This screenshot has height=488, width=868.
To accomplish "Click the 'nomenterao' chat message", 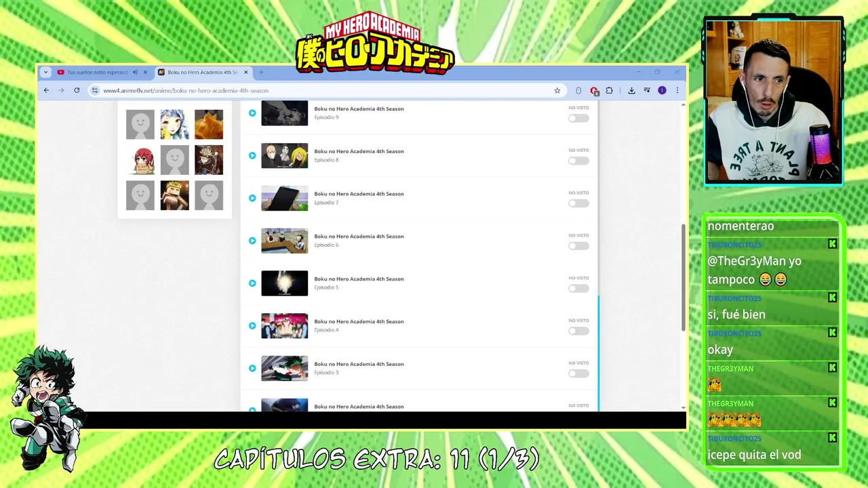I will 741,226.
